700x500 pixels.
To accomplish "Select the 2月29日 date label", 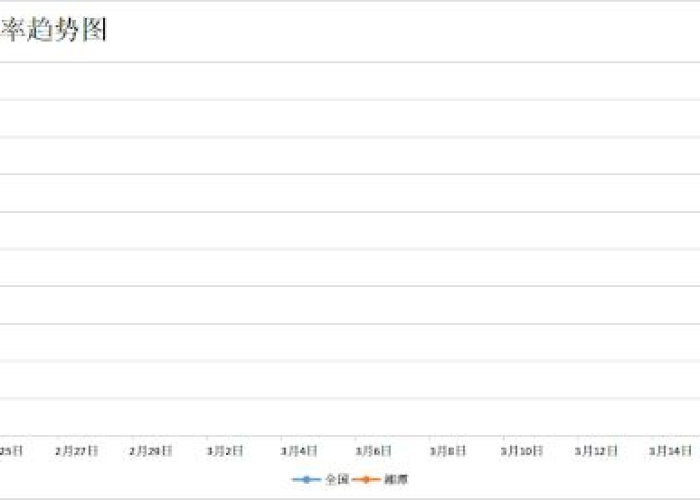I will (151, 451).
